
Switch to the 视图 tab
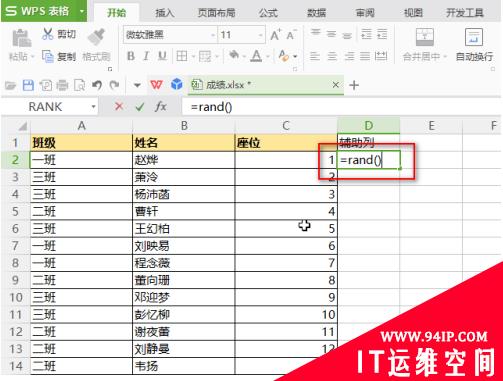click(x=413, y=13)
